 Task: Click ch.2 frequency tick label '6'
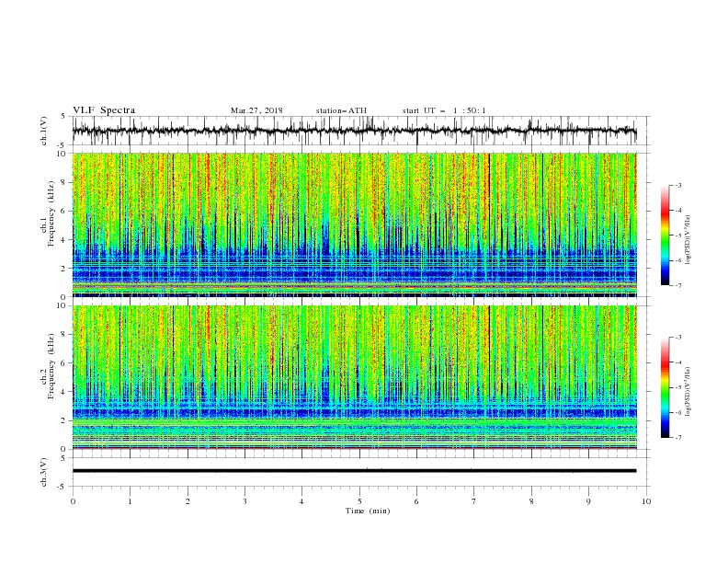pyautogui.click(x=64, y=363)
